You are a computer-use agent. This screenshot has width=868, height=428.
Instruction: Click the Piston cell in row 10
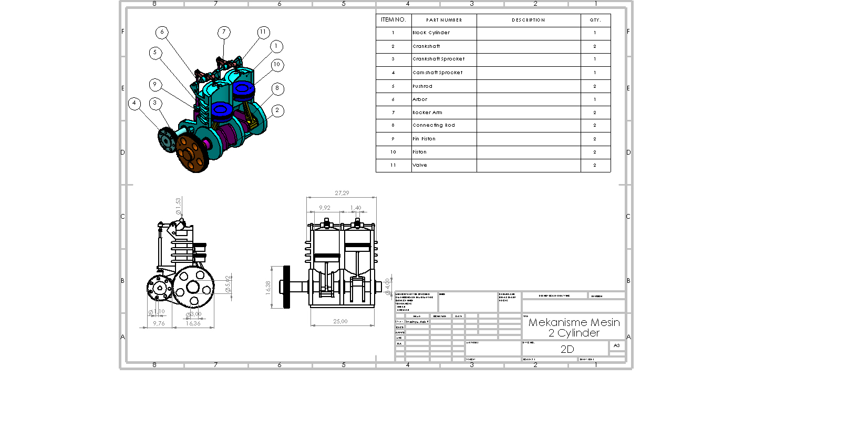click(444, 152)
